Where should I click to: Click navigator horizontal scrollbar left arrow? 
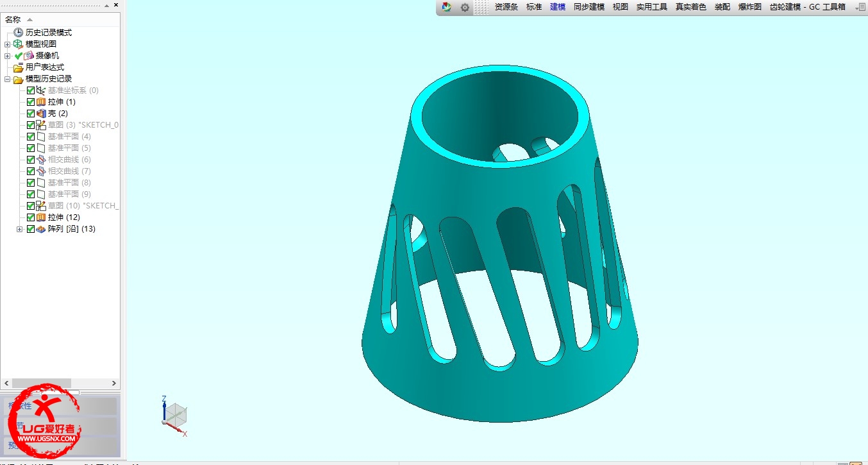[6, 383]
